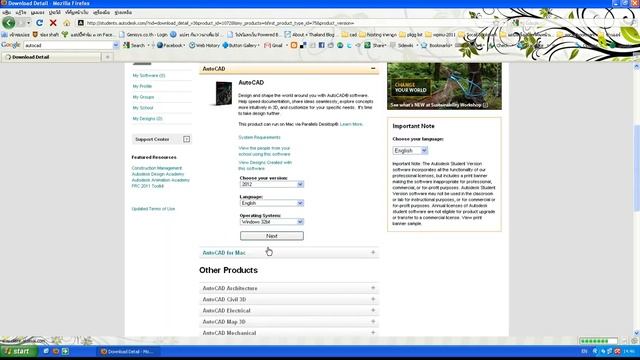The image size is (640, 360).
Task: Click the green page loading progress bar
Action: pos(598,341)
